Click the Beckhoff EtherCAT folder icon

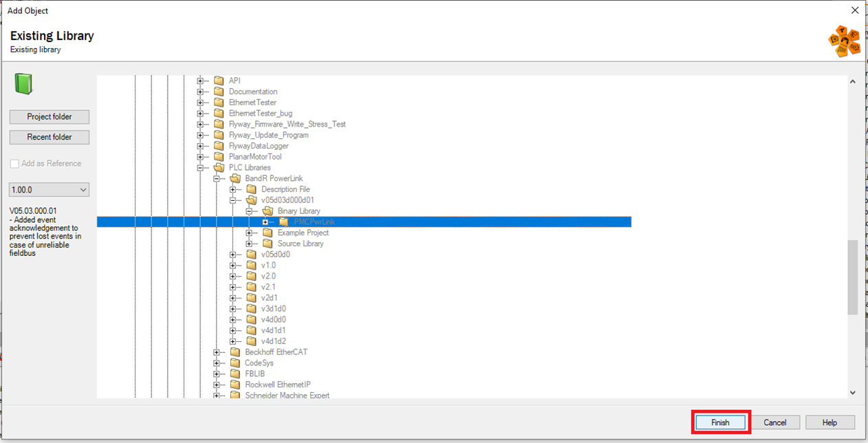point(235,352)
